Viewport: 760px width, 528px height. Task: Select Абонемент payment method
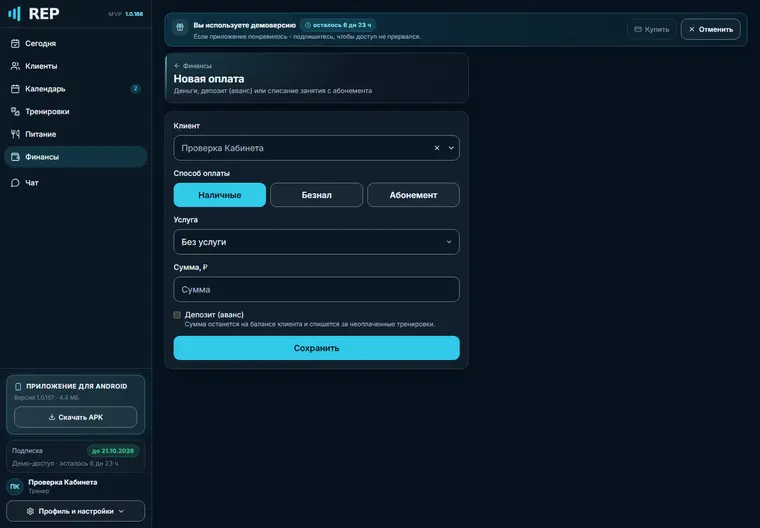click(x=413, y=195)
